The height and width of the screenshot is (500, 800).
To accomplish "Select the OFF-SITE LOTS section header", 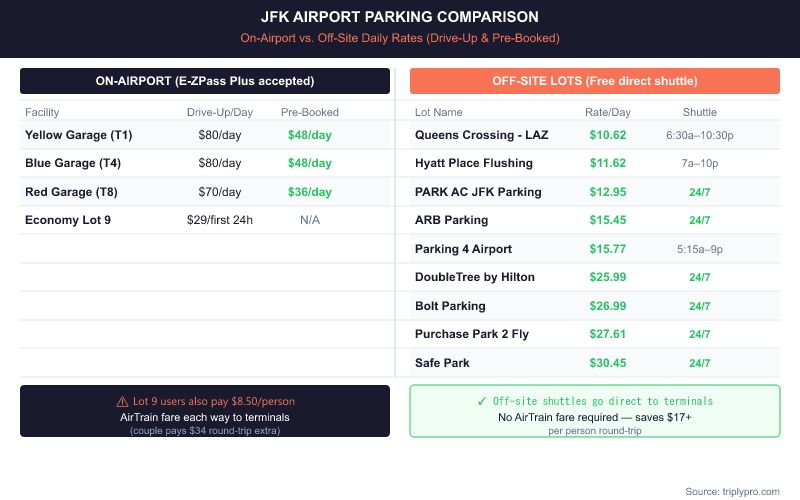I will tap(595, 81).
